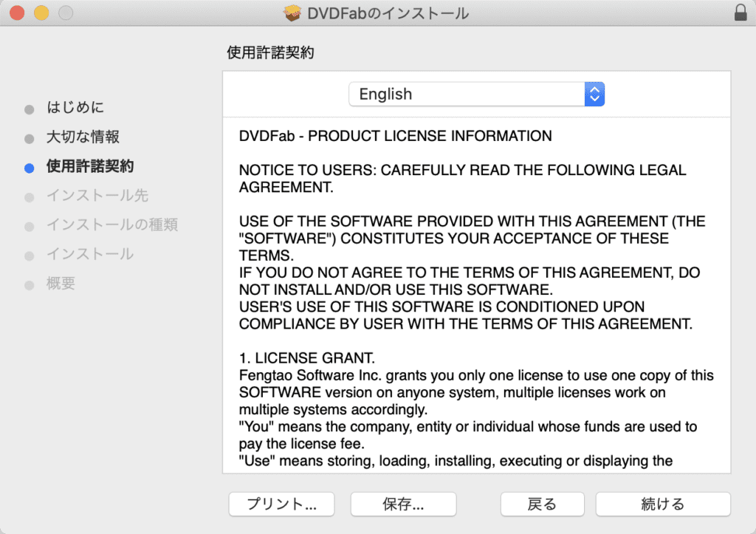The height and width of the screenshot is (534, 756).
Task: Go back with the 戻る button
Action: (x=543, y=504)
